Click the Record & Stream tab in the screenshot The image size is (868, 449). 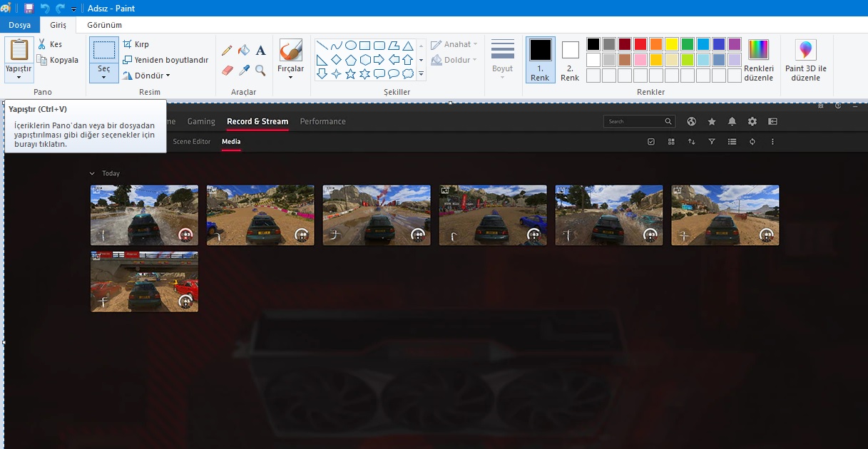coord(257,121)
